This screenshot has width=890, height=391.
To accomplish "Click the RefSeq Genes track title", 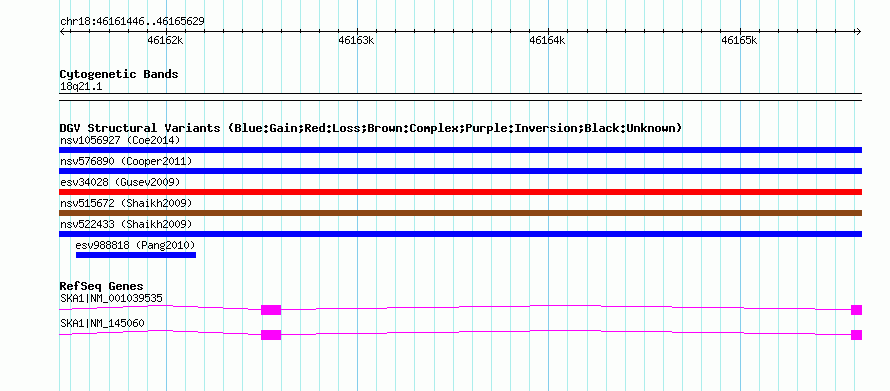I will 102,286.
